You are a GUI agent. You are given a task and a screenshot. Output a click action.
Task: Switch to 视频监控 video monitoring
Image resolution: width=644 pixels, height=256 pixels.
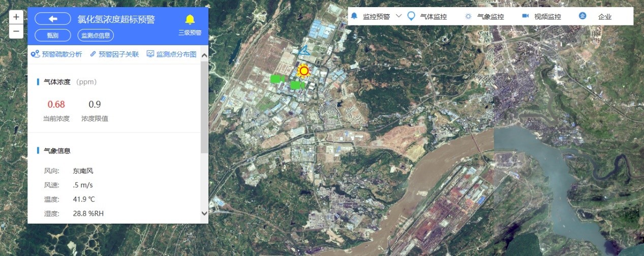[542, 16]
